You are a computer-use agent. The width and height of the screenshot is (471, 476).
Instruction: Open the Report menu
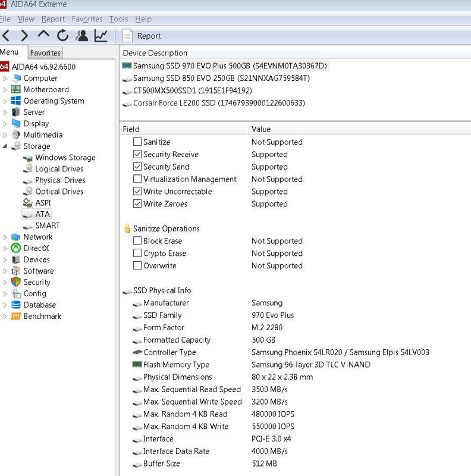coord(53,19)
